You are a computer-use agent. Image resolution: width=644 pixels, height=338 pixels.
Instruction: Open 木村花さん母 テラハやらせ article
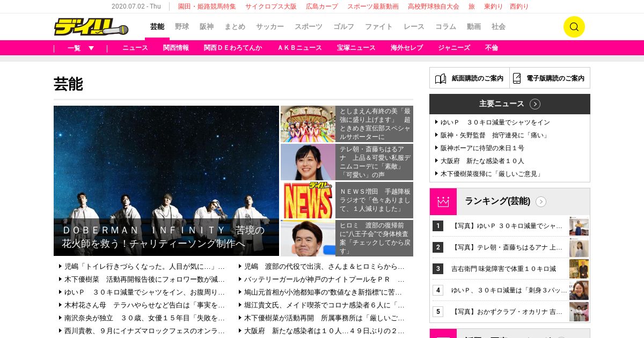(x=145, y=305)
